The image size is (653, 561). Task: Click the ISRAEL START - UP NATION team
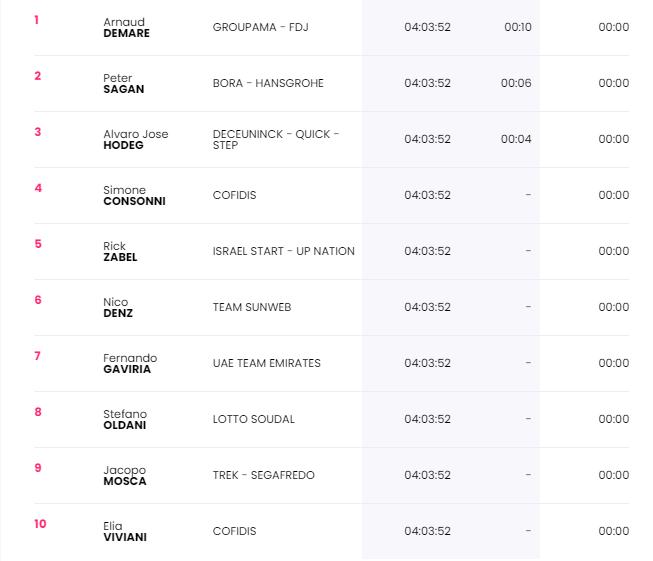pyautogui.click(x=284, y=251)
